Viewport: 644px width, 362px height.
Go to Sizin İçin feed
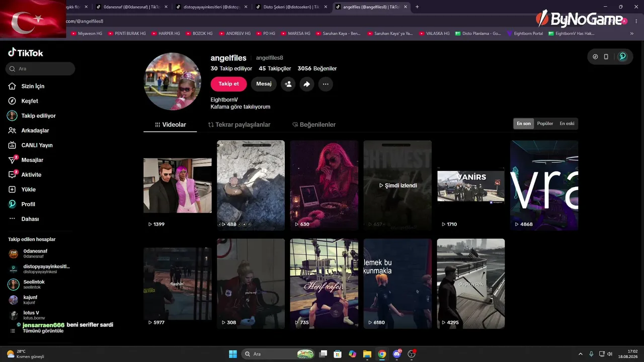[x=26, y=86]
